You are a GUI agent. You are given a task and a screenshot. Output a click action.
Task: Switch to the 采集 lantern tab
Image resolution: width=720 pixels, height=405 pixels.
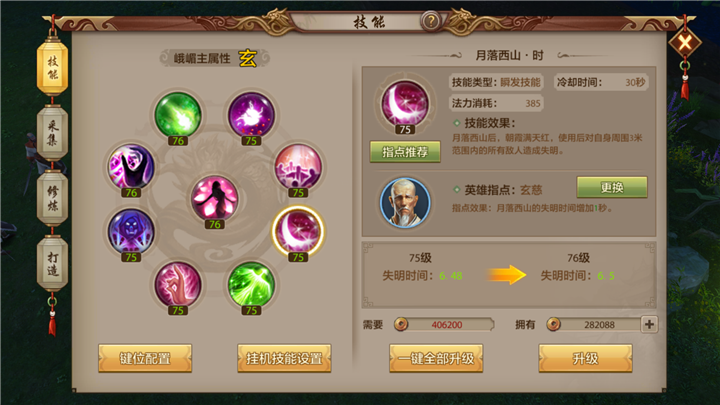(x=52, y=133)
